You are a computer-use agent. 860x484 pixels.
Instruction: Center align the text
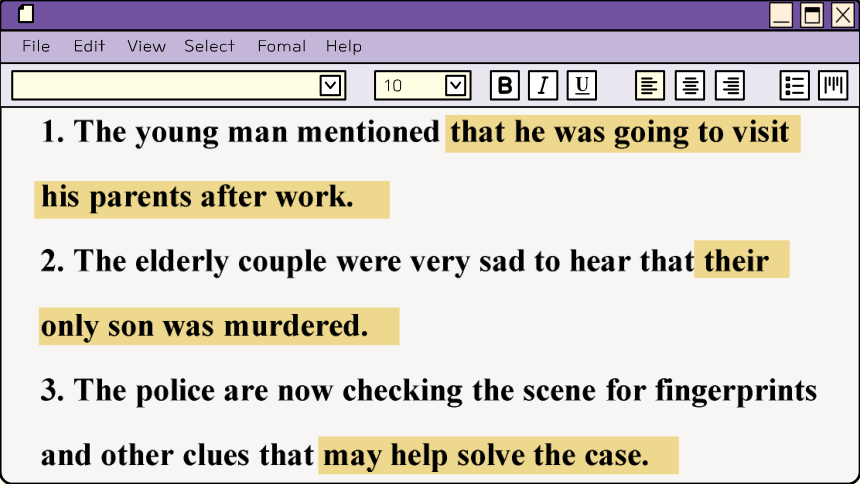(x=690, y=85)
